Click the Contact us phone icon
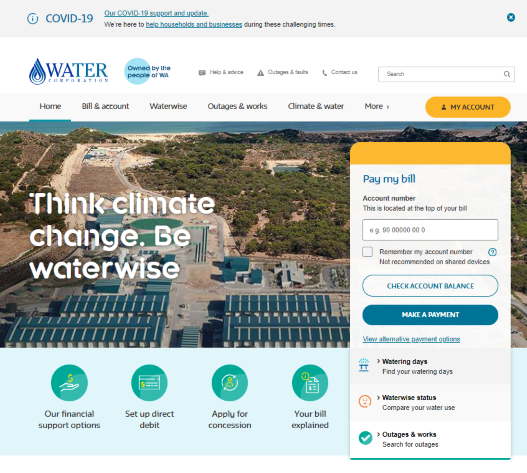 click(324, 73)
